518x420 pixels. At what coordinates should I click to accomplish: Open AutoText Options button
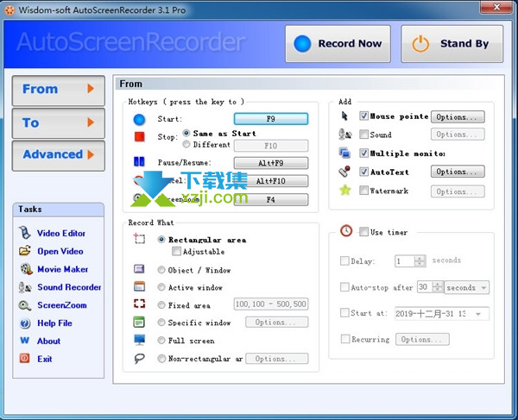pyautogui.click(x=458, y=172)
